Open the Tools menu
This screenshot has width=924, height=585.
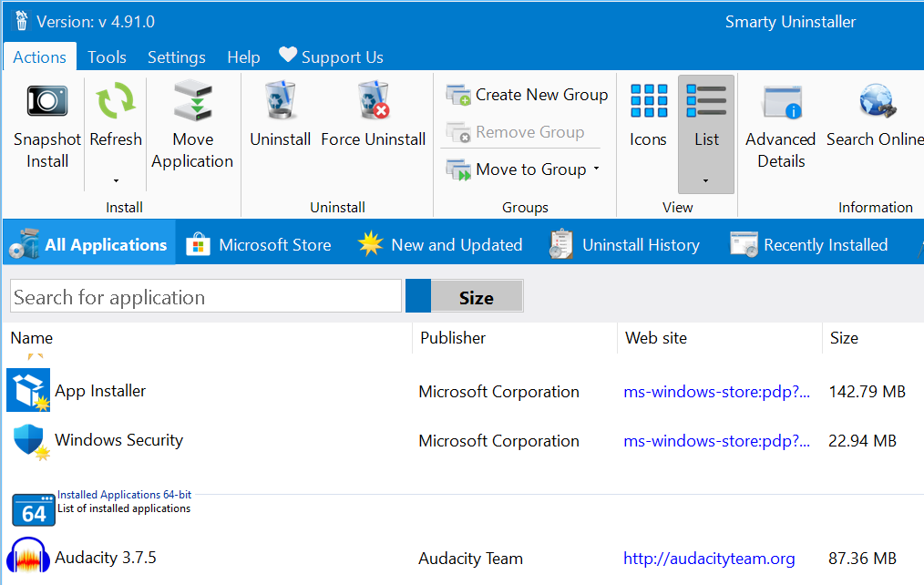click(107, 56)
